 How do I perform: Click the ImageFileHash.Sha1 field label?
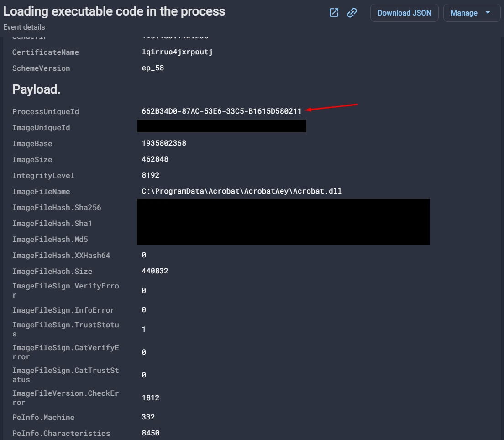tap(52, 223)
